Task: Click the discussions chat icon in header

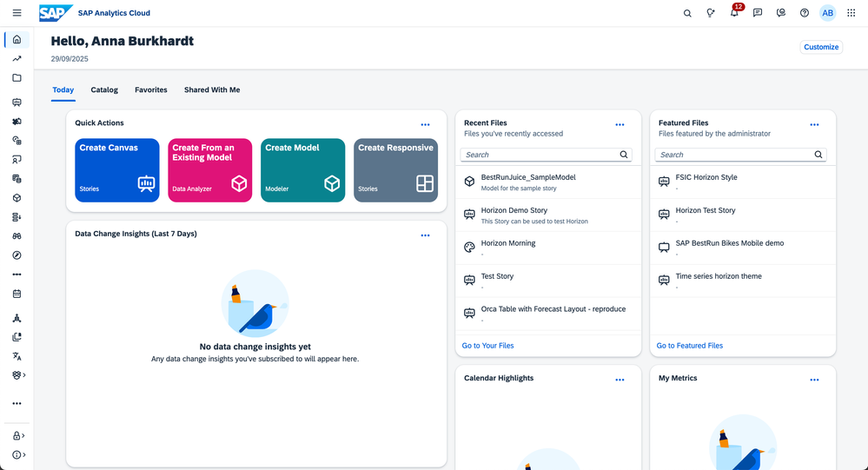Action: [x=758, y=13]
